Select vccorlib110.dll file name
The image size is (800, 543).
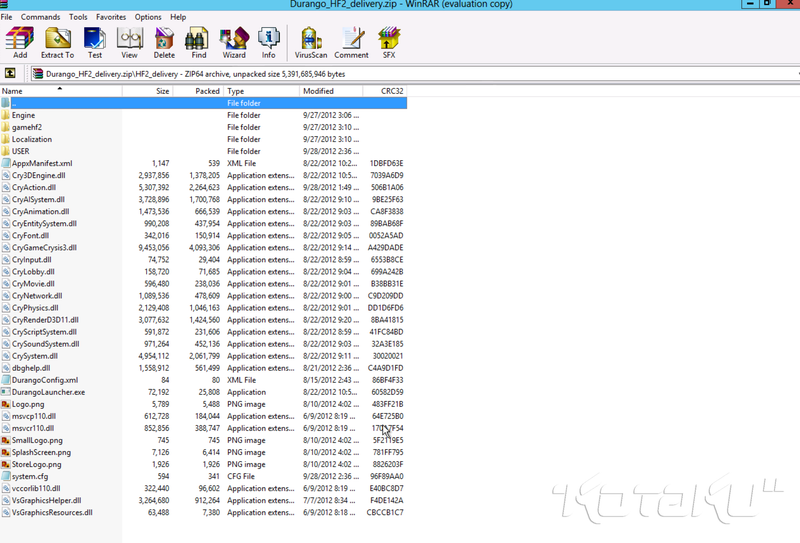tap(36, 488)
